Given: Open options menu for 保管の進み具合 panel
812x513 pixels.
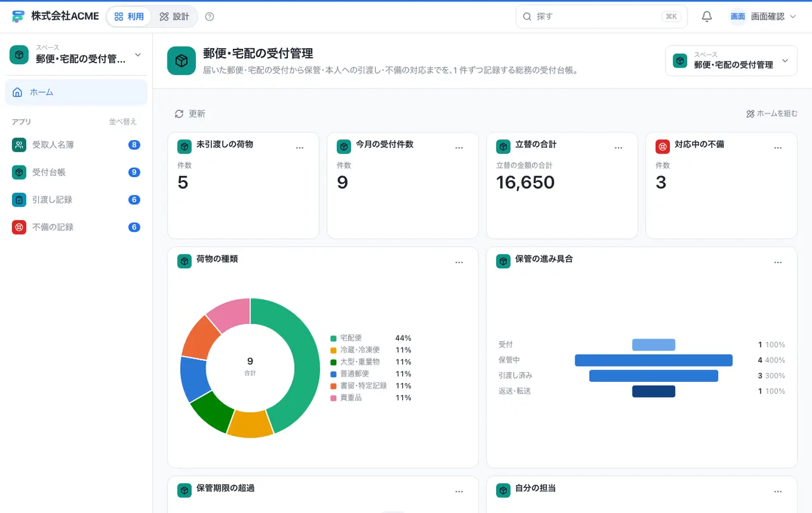Looking at the screenshot, I should [778, 262].
